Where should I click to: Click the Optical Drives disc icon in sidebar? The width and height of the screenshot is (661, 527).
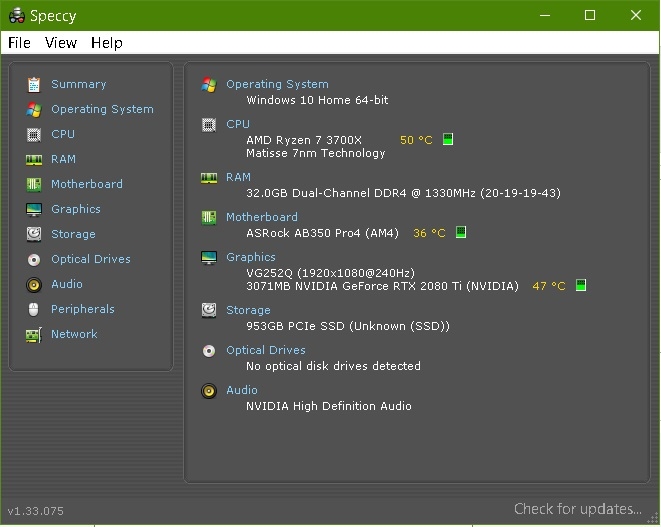[x=34, y=260]
